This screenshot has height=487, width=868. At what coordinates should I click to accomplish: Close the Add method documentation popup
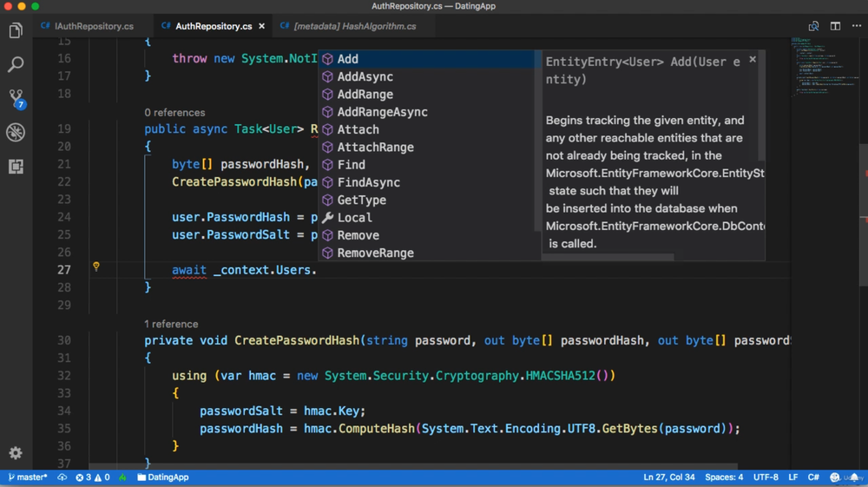tap(753, 60)
